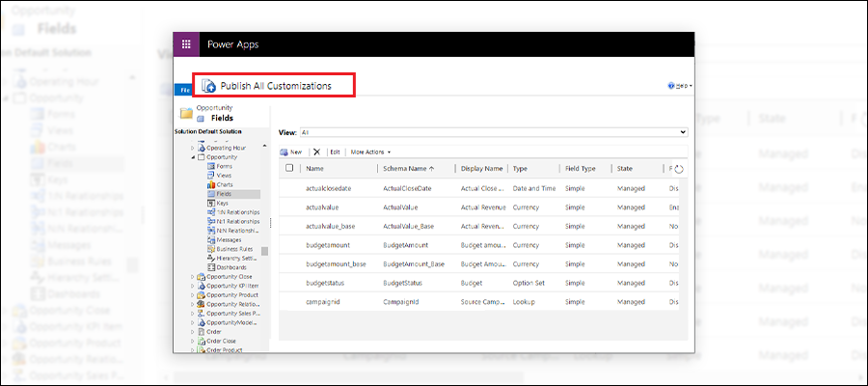Expand the OpportunityModel... tree node
This screenshot has width=868, height=386.
[193, 322]
